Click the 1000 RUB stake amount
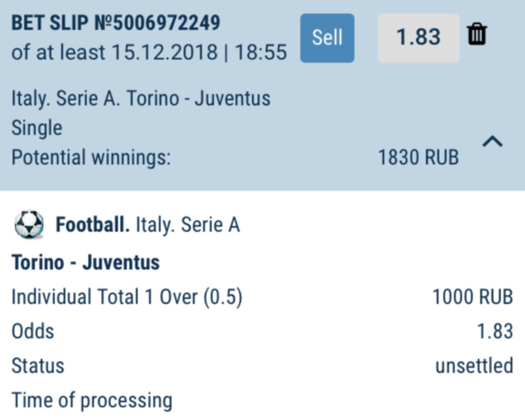The width and height of the screenshot is (525, 420). [x=472, y=297]
